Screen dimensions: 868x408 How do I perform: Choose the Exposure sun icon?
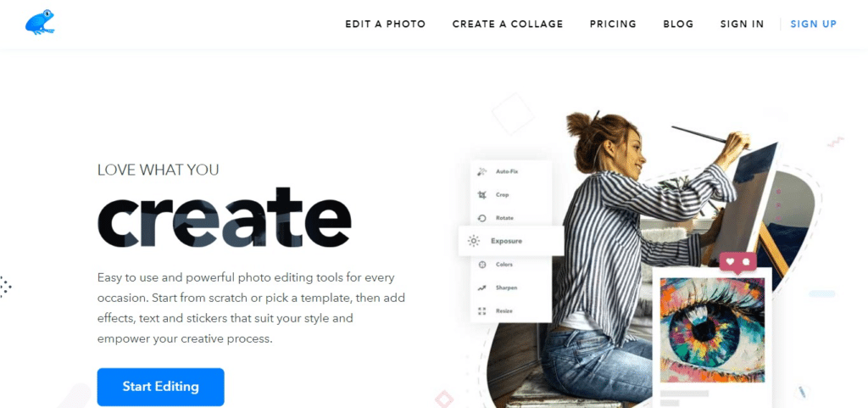pos(473,241)
